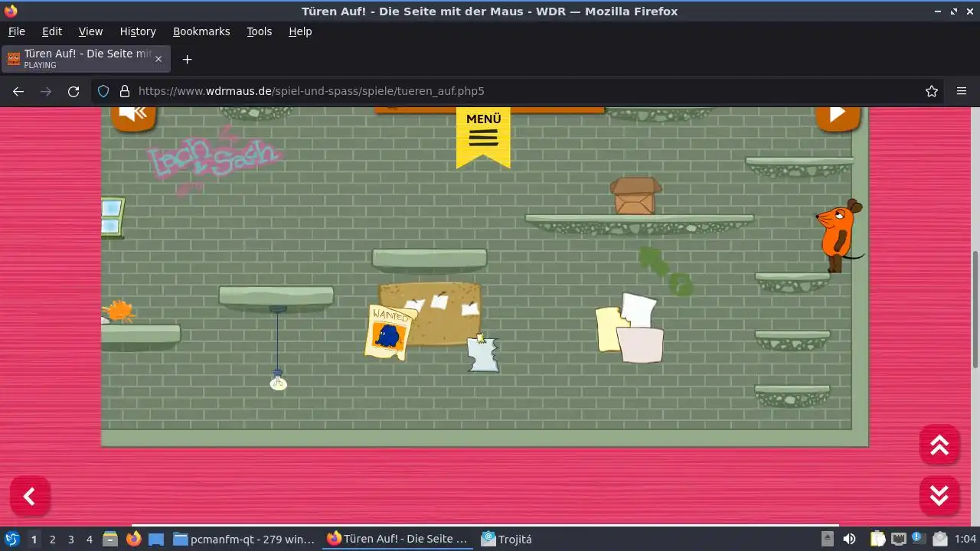Click the torn paper note below corkboard

tap(482, 354)
